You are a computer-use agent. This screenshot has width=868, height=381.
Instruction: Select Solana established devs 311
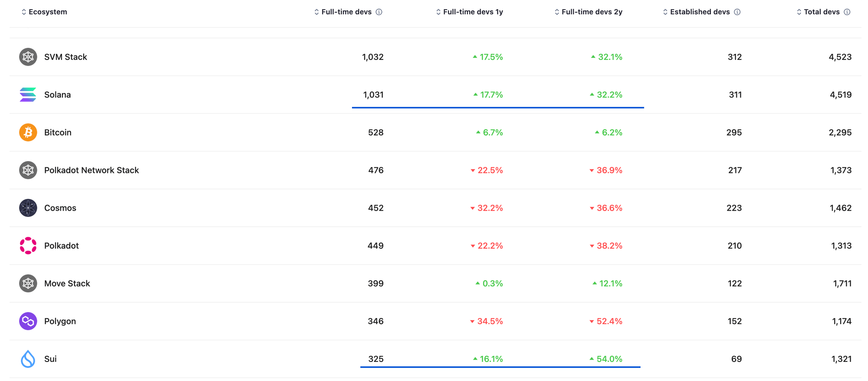tap(735, 95)
